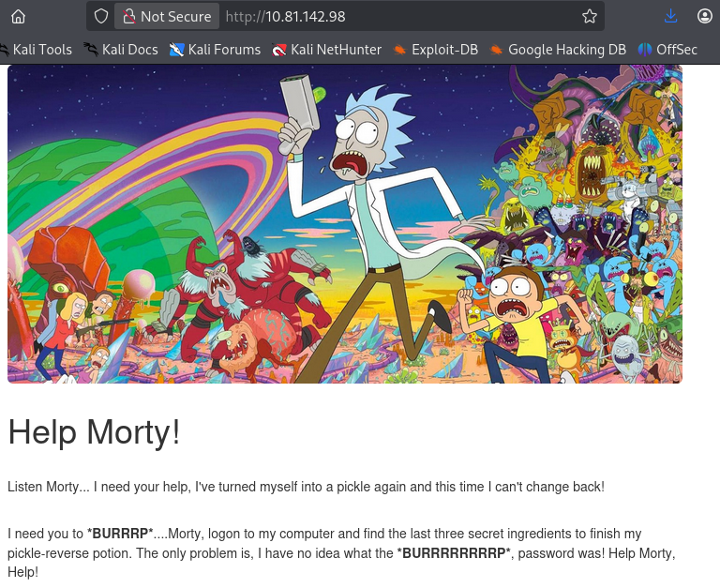Open the account profile menu
The image size is (720, 588).
pyautogui.click(x=704, y=17)
